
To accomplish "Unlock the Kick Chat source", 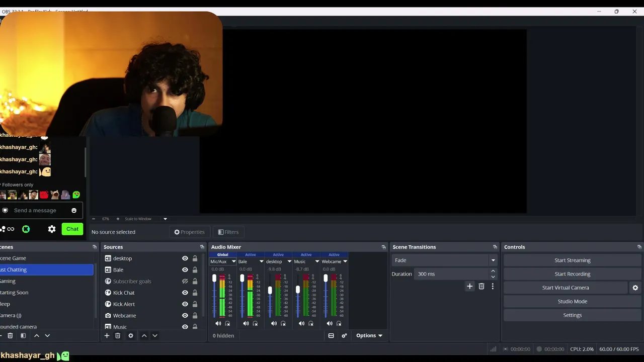I will (x=195, y=293).
